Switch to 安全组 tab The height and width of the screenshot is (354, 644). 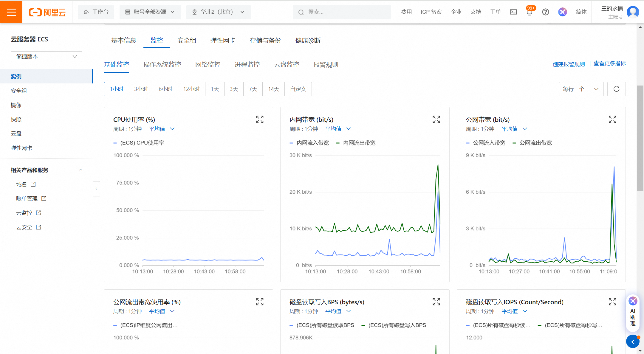click(x=187, y=40)
